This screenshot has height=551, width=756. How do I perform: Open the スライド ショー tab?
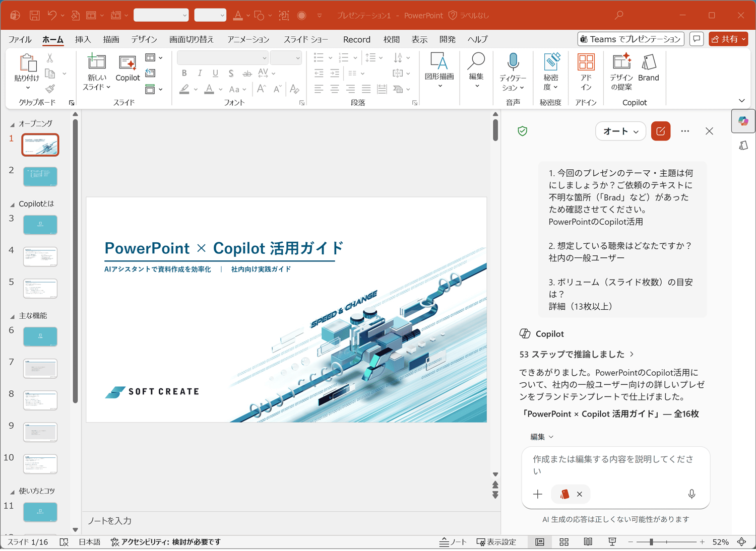pyautogui.click(x=306, y=39)
